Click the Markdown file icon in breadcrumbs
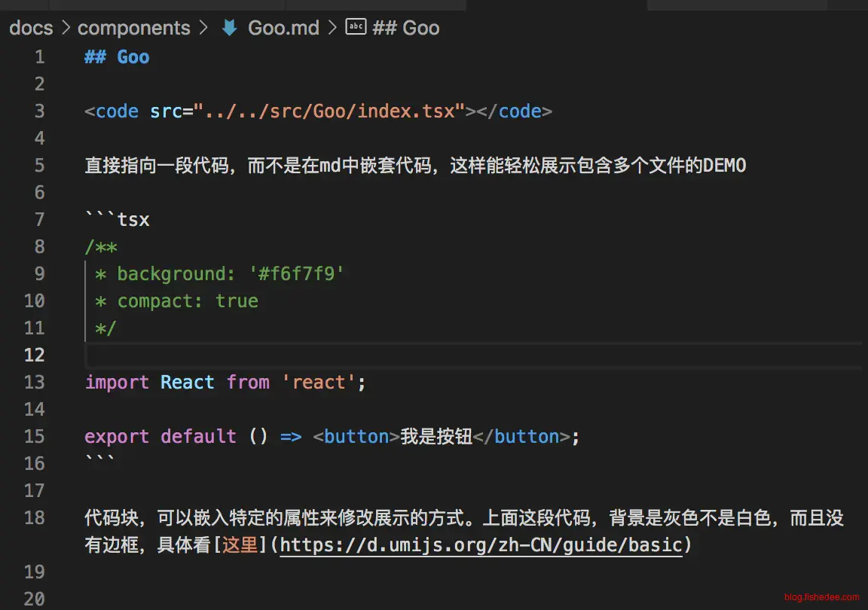The height and width of the screenshot is (610, 868). (x=229, y=28)
